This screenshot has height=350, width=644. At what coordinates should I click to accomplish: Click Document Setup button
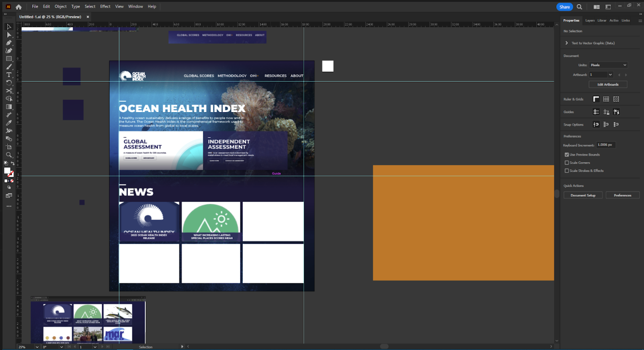pyautogui.click(x=583, y=195)
